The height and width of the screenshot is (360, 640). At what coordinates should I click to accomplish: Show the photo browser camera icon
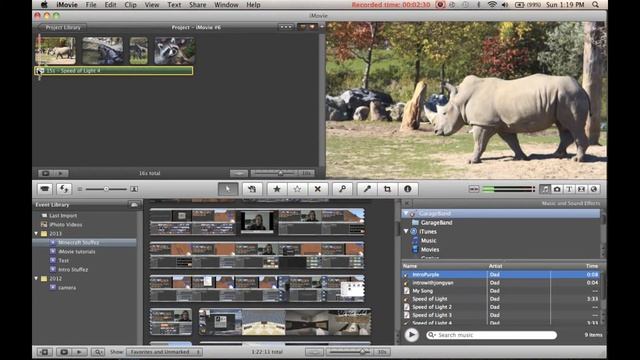click(557, 189)
